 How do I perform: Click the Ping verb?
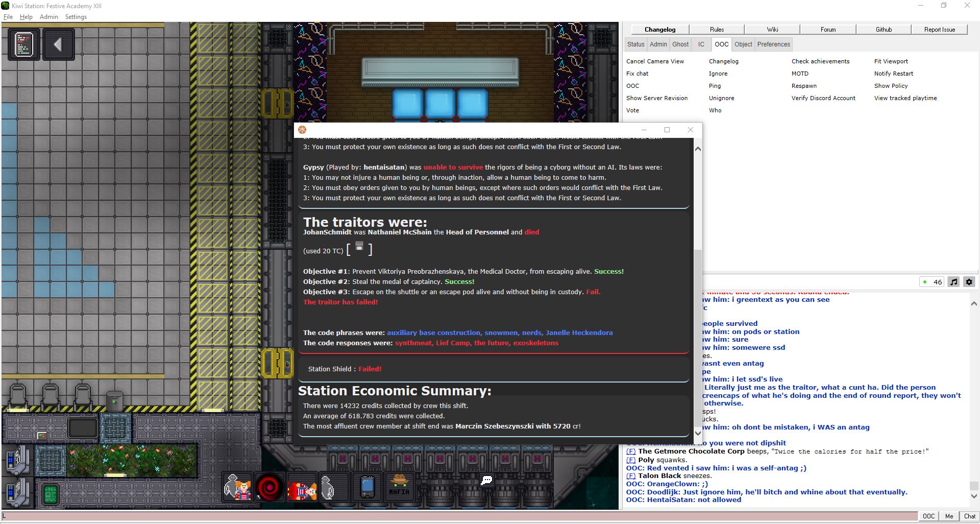(x=715, y=86)
